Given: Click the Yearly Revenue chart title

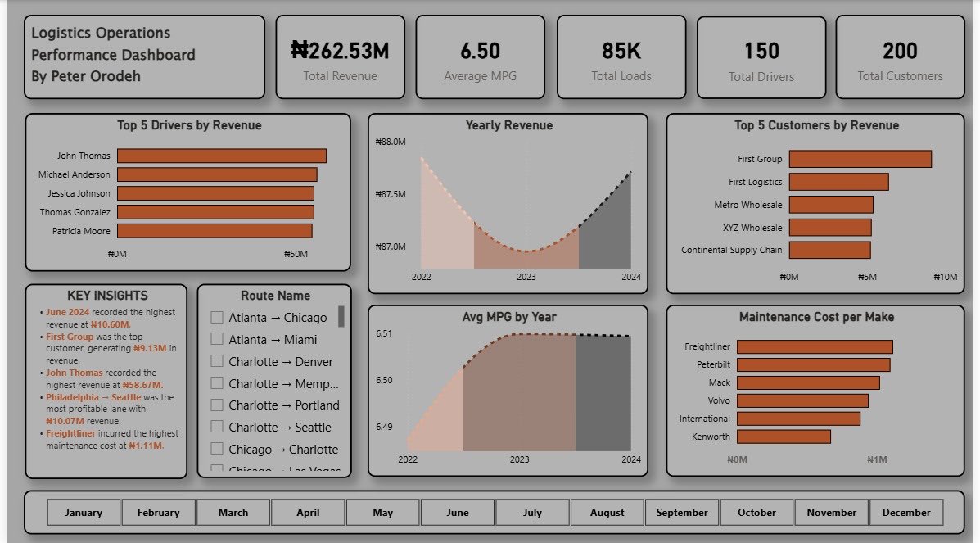Looking at the screenshot, I should 508,125.
